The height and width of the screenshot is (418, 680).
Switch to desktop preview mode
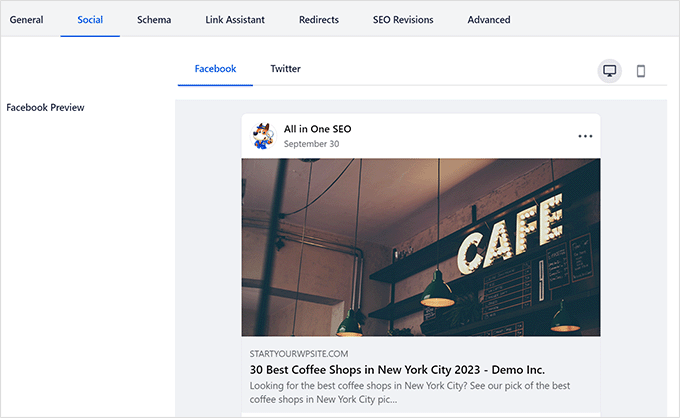609,71
